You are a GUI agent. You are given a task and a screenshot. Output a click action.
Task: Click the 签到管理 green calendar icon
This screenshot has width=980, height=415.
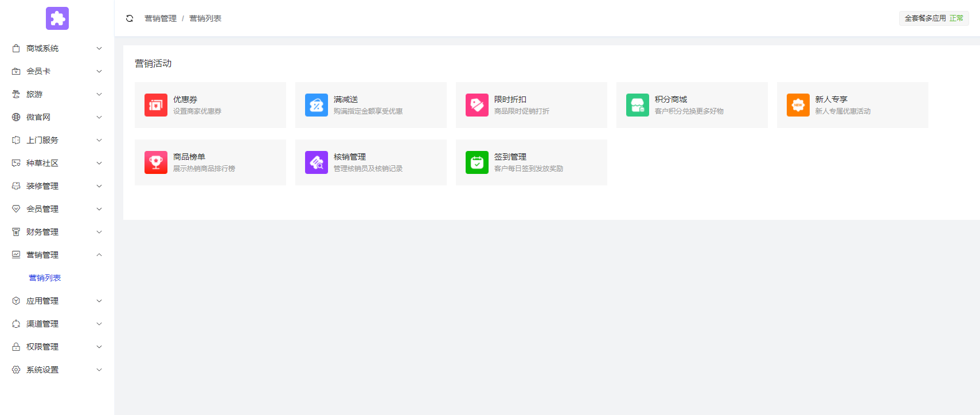(x=477, y=162)
